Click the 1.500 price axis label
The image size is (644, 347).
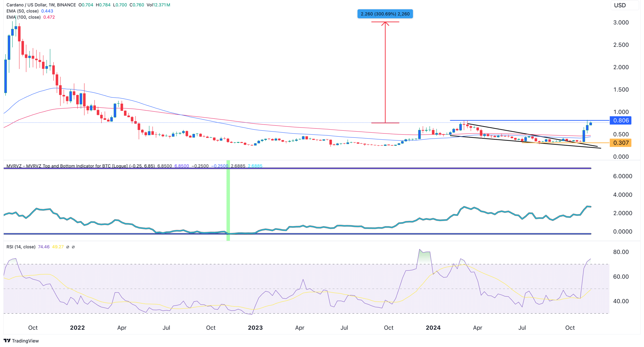point(621,90)
